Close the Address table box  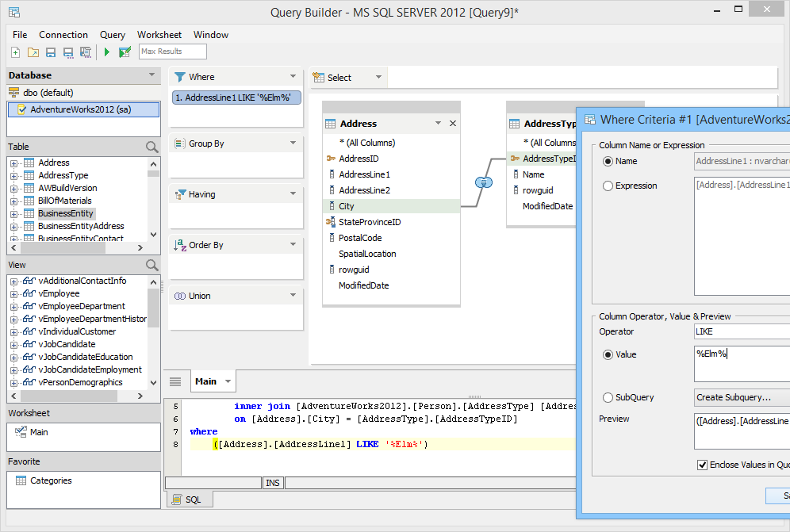453,124
